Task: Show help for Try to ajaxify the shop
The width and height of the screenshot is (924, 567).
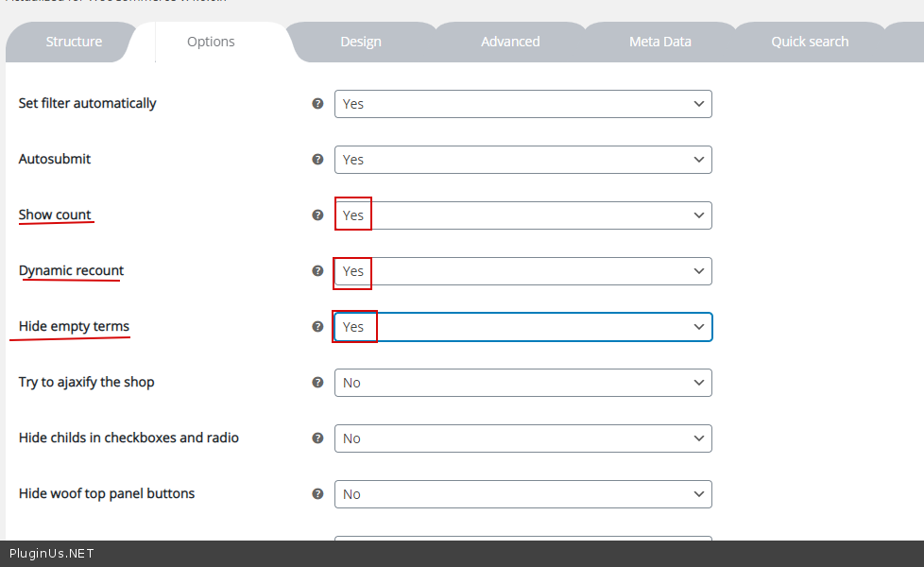Action: [x=317, y=383]
